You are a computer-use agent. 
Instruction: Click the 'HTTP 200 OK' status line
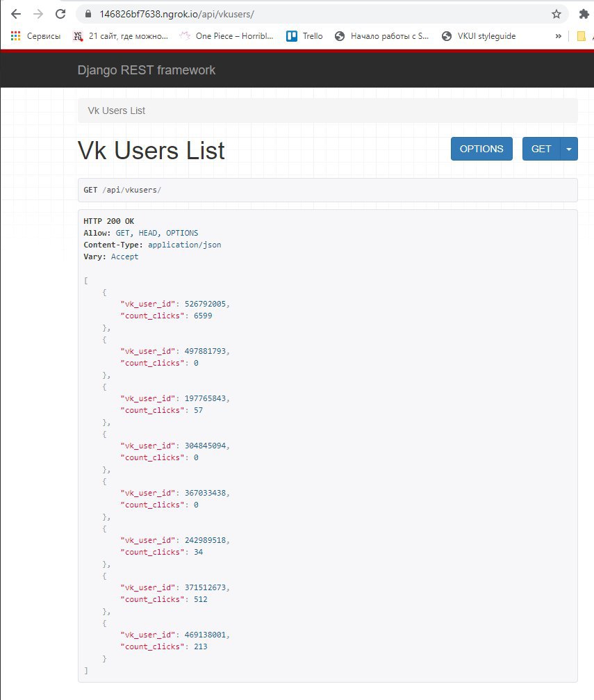109,221
